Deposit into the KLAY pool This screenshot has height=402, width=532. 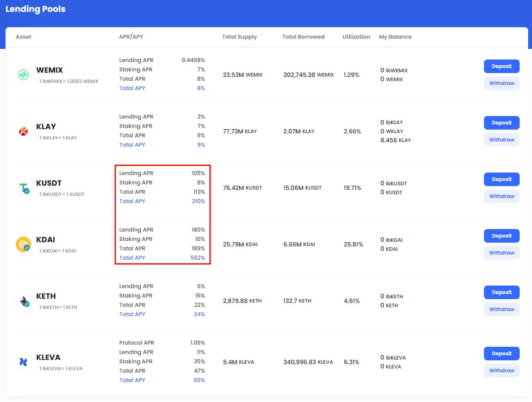click(502, 123)
